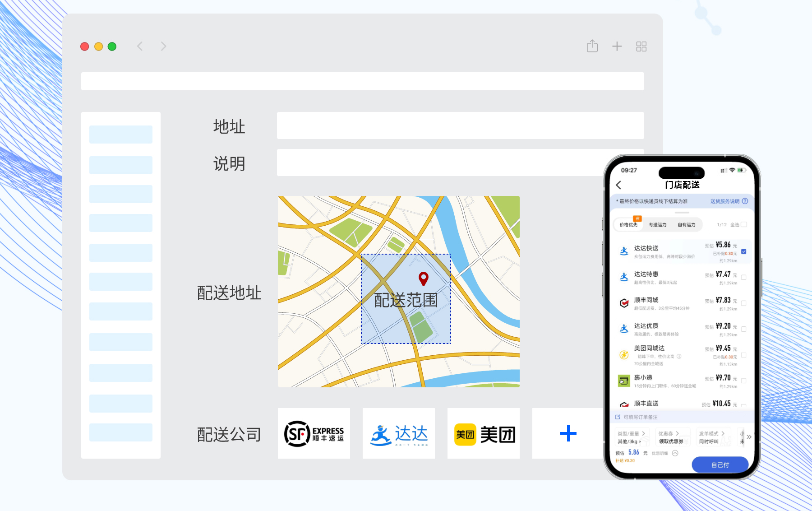This screenshot has height=511, width=812.
Task: Click the red map location pin
Action: point(423,279)
